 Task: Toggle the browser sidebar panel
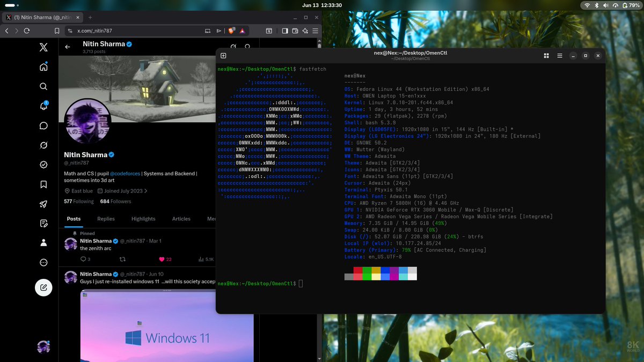point(285,31)
